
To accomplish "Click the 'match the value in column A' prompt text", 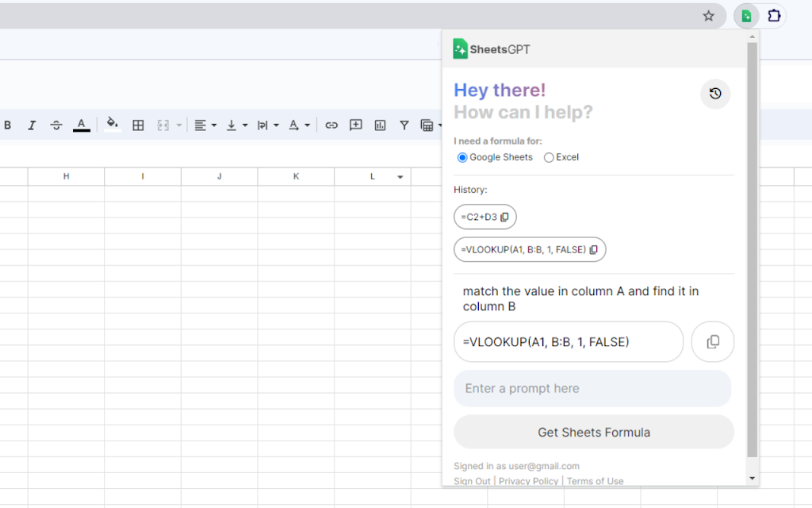I will point(580,298).
